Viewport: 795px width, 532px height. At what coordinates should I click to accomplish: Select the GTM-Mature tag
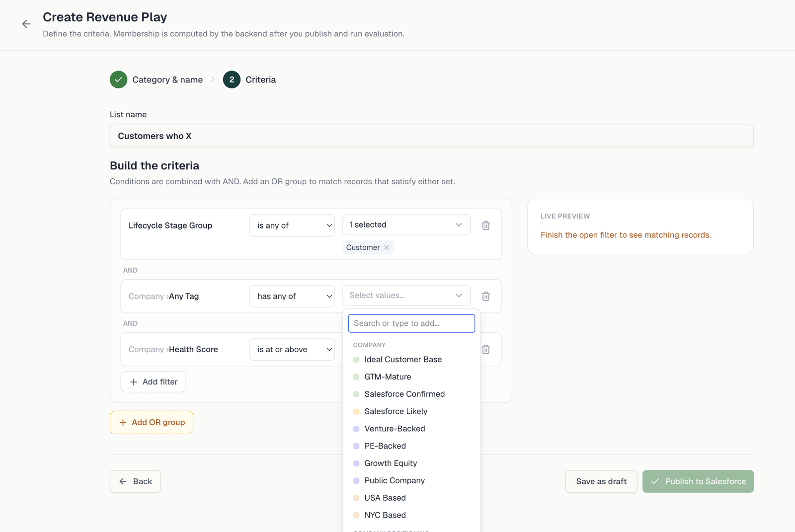411,377
